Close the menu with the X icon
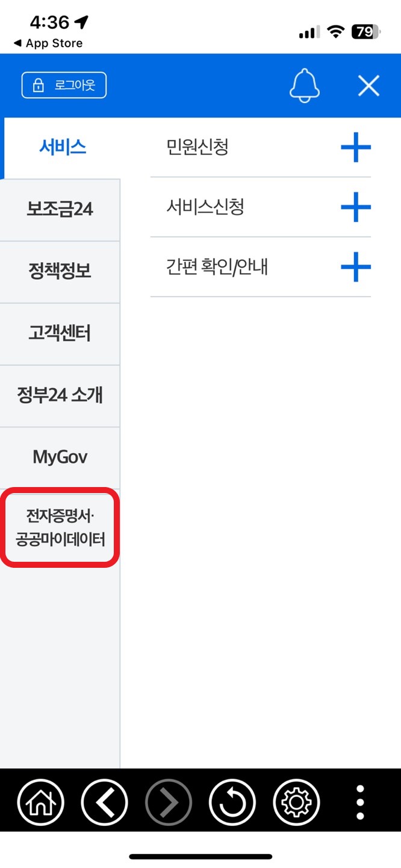This screenshot has height=868, width=401. 368,86
